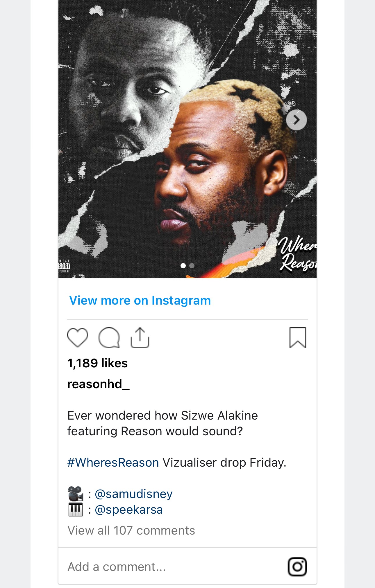The height and width of the screenshot is (588, 375).
Task: Visit @samudisney mention
Action: [134, 494]
